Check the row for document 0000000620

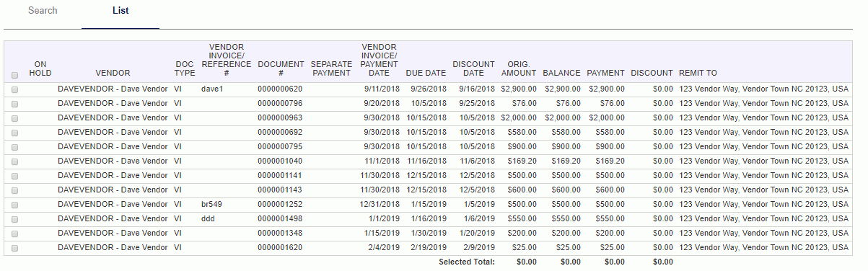(x=15, y=89)
